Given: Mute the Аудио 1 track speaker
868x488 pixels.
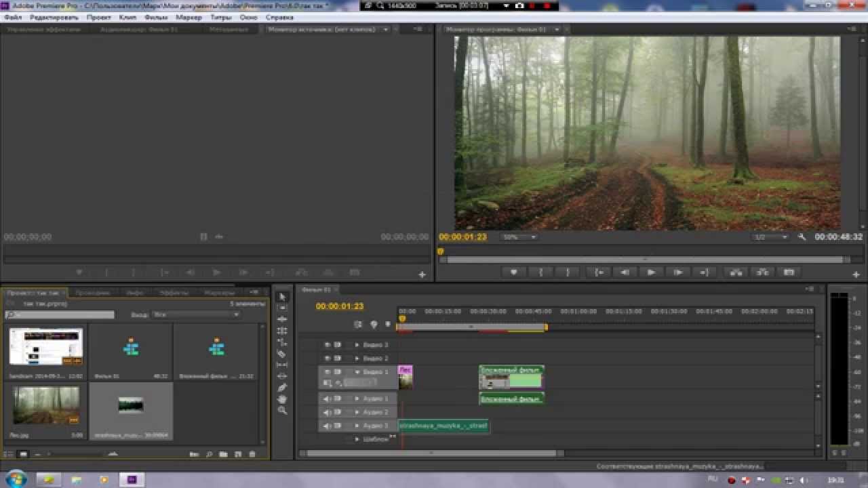Looking at the screenshot, I should point(327,399).
